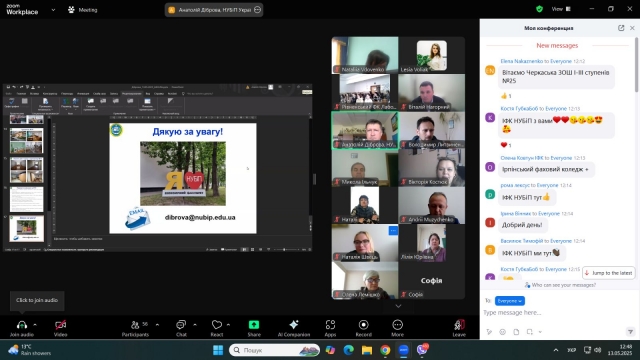Open the Windows Start menu
Viewport: 640px width, 360px height.
pos(218,350)
